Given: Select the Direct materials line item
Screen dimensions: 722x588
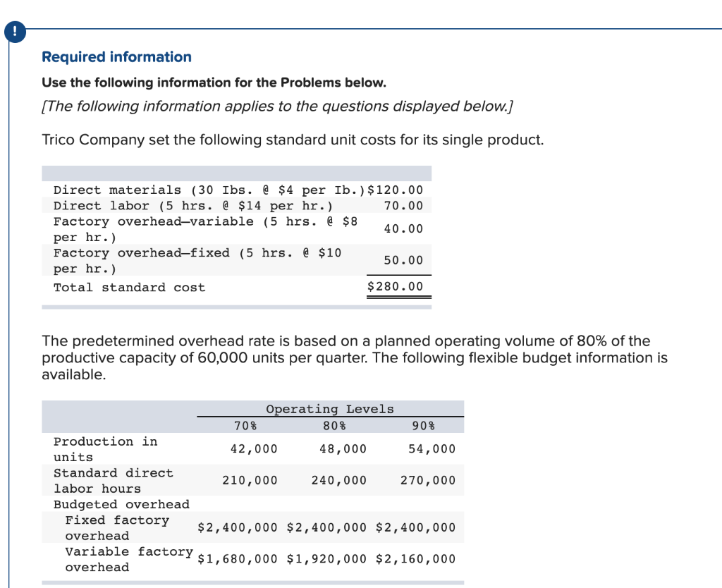Looking at the screenshot, I should point(162,190).
